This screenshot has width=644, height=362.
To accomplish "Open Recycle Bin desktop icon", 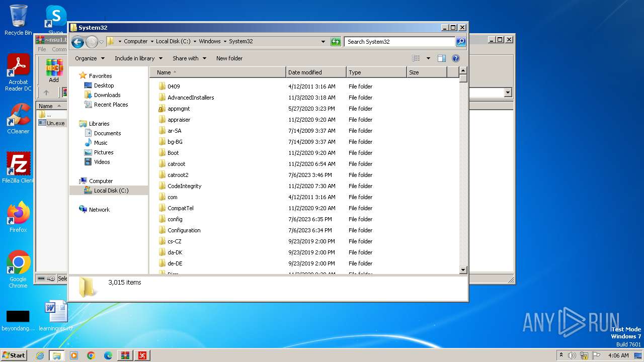I will [18, 20].
